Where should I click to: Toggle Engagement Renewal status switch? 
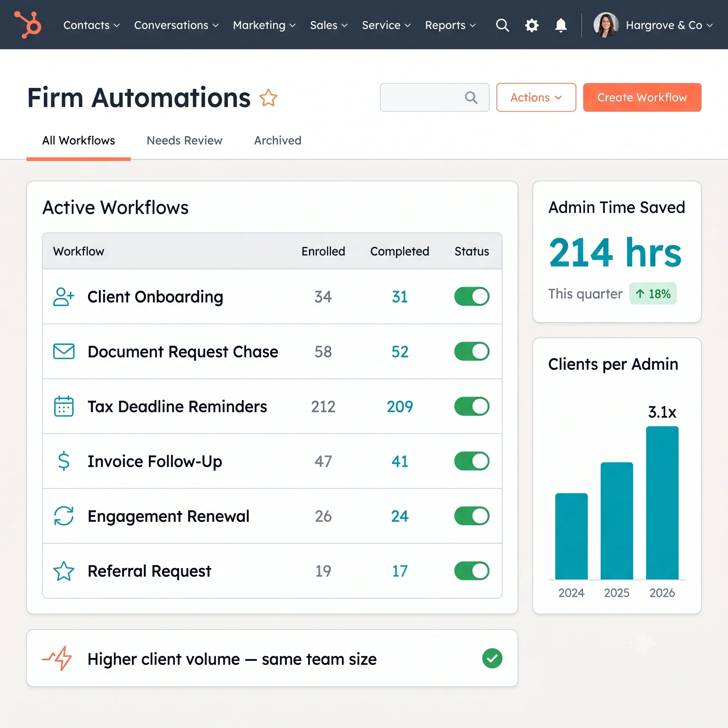click(x=471, y=516)
